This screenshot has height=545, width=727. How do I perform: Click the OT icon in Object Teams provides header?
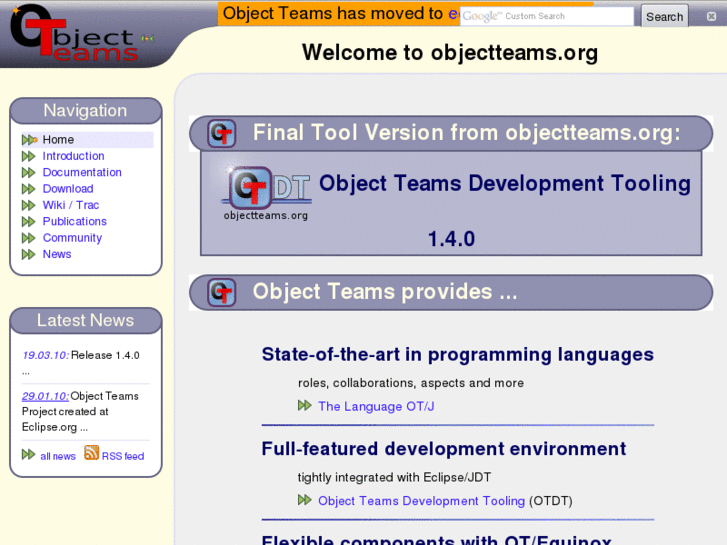click(221, 293)
